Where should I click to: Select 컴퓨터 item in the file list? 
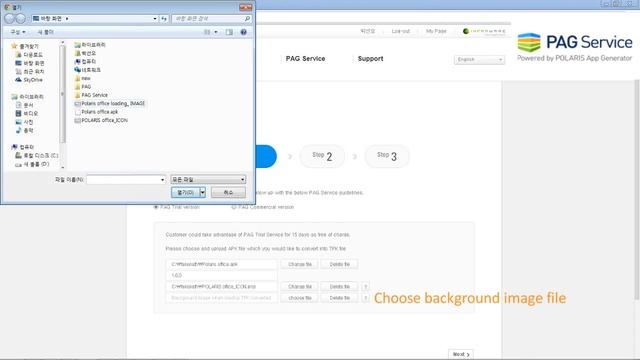pos(85,62)
